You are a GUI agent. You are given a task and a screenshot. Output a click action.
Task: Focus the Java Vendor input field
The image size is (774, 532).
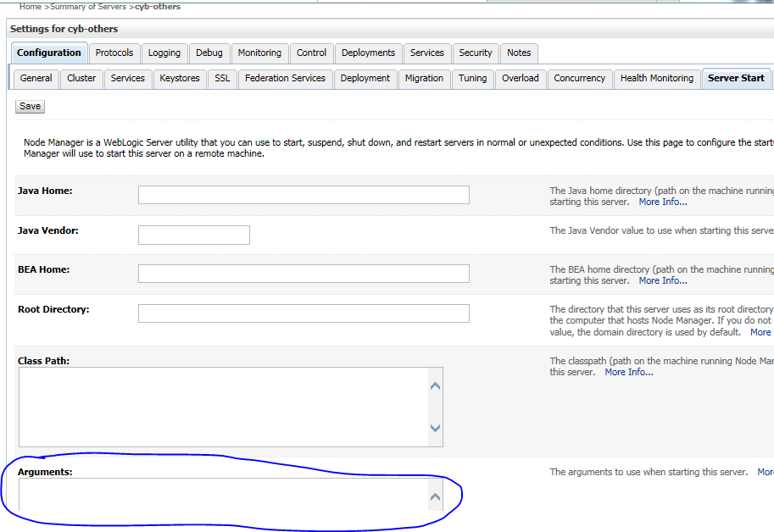click(194, 235)
